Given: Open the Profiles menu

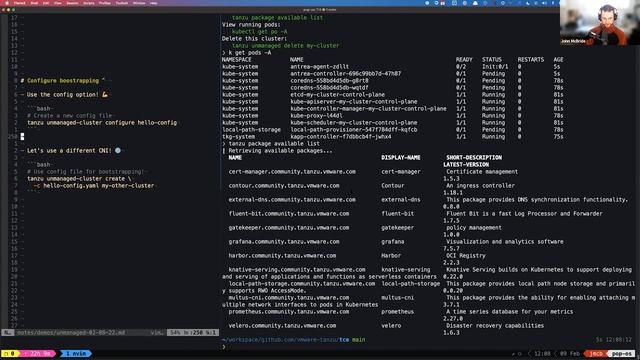Looking at the screenshot, I should pos(105,3).
